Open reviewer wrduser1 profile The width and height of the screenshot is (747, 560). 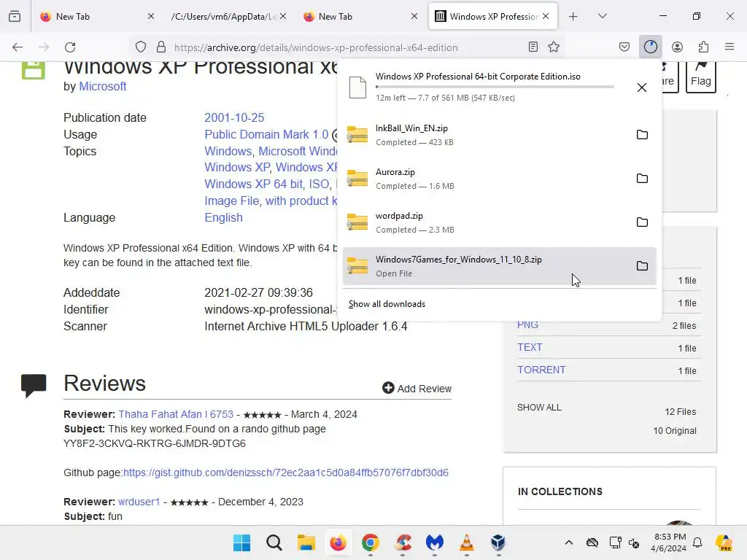tap(139, 502)
